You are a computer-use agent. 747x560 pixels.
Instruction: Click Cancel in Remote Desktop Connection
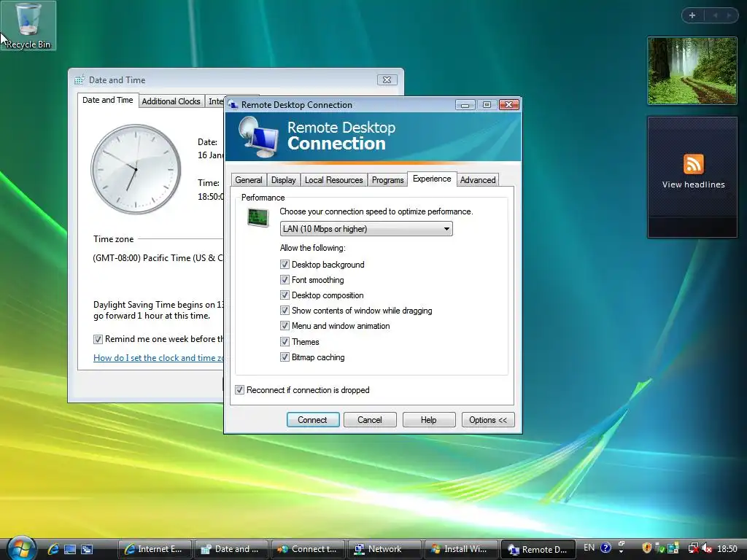(370, 419)
